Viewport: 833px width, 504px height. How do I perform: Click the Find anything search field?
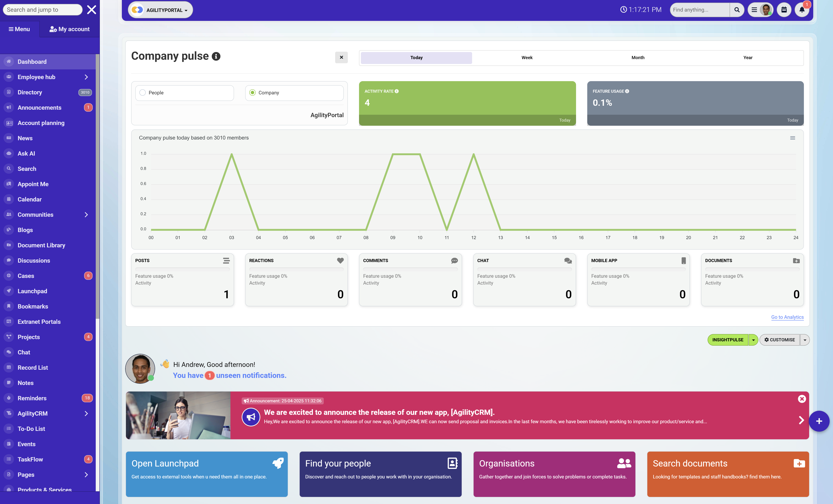[x=699, y=10]
